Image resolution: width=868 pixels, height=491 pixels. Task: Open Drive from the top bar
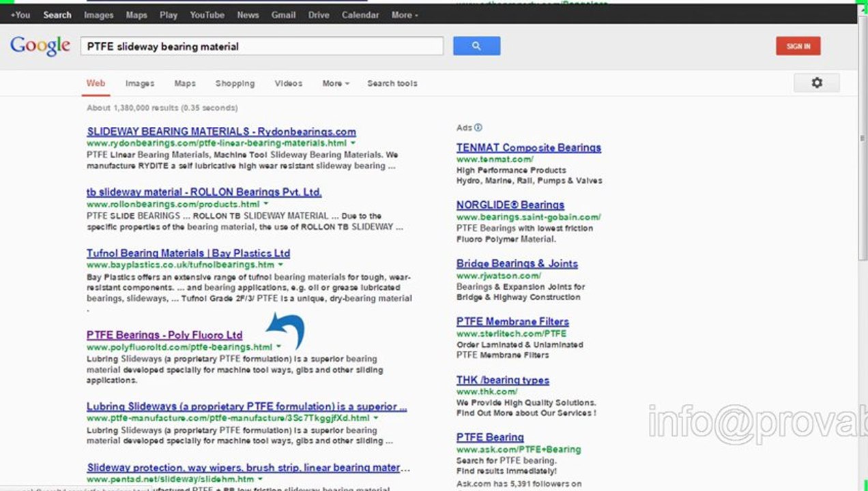tap(319, 14)
